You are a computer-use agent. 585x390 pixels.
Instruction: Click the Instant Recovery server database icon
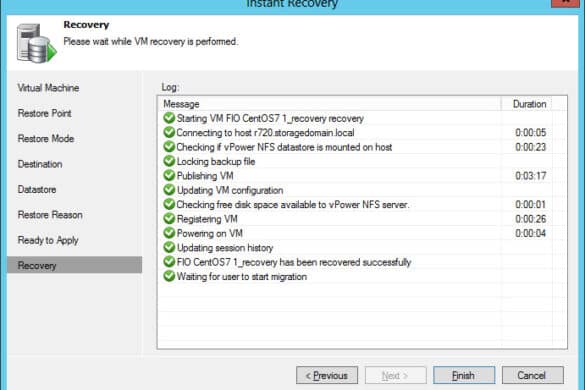click(37, 43)
